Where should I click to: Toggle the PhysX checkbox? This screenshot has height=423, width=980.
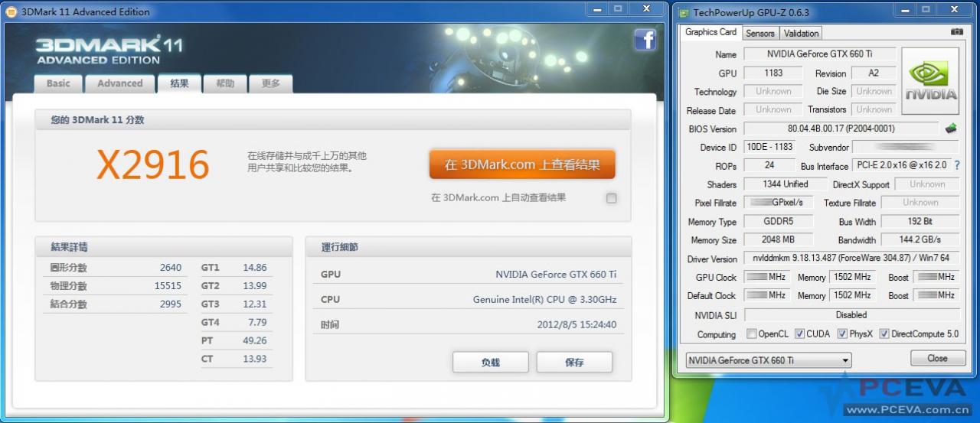tap(842, 334)
